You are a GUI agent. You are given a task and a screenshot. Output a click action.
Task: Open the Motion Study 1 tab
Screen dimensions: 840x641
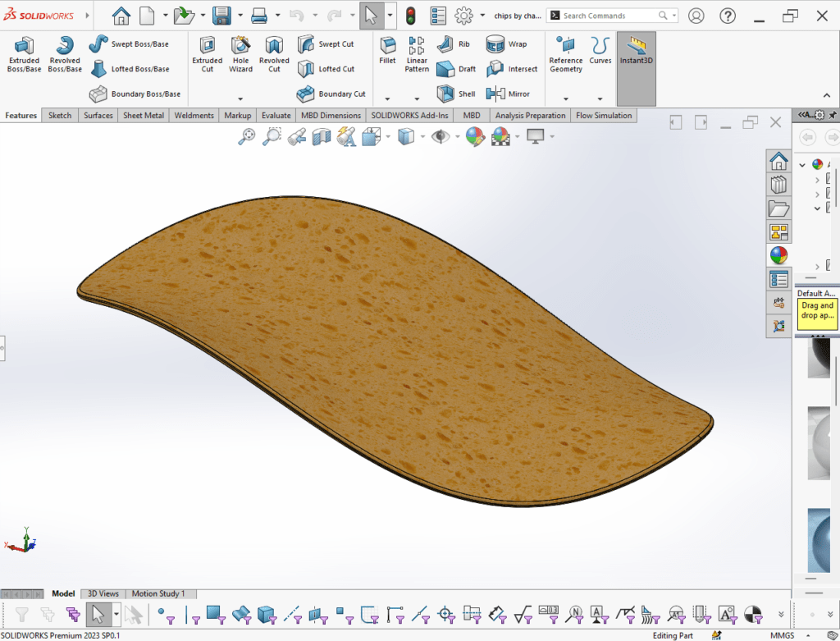point(158,593)
